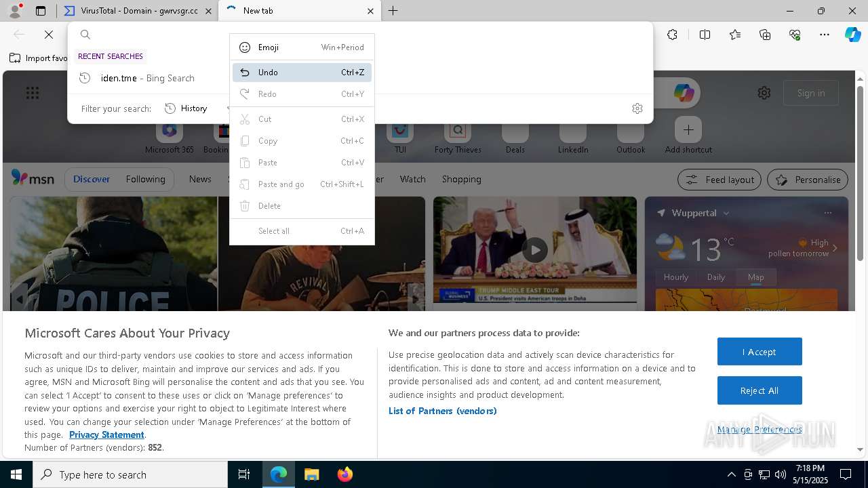
Task: Open the News category tab
Action: coord(200,179)
